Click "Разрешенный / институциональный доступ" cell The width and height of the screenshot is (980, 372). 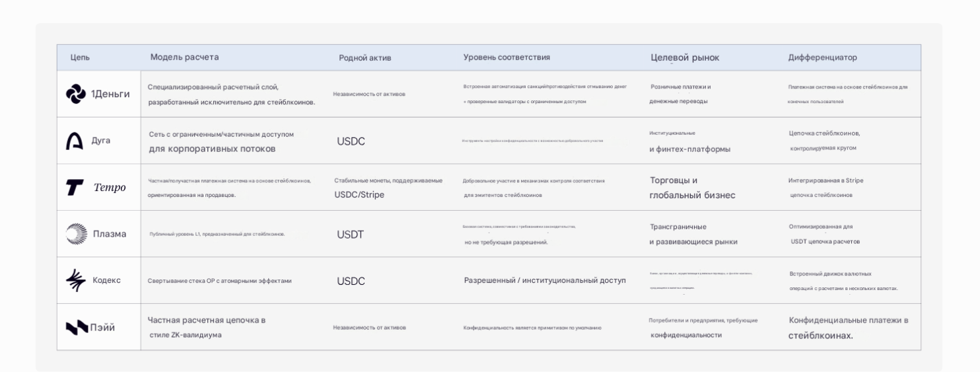coord(544,280)
